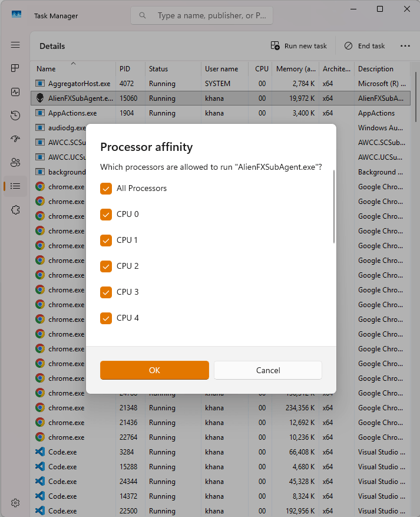Sort by Architecture column header

click(337, 68)
